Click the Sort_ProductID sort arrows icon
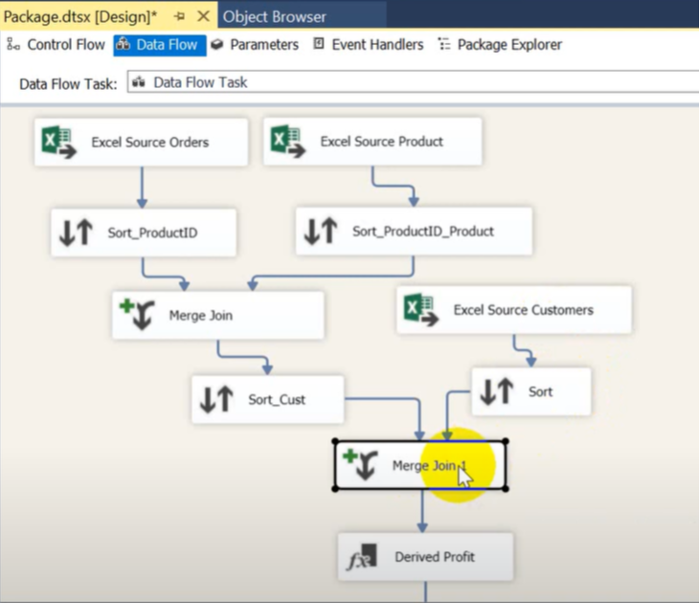Viewport: 700px width, 604px height. (76, 233)
